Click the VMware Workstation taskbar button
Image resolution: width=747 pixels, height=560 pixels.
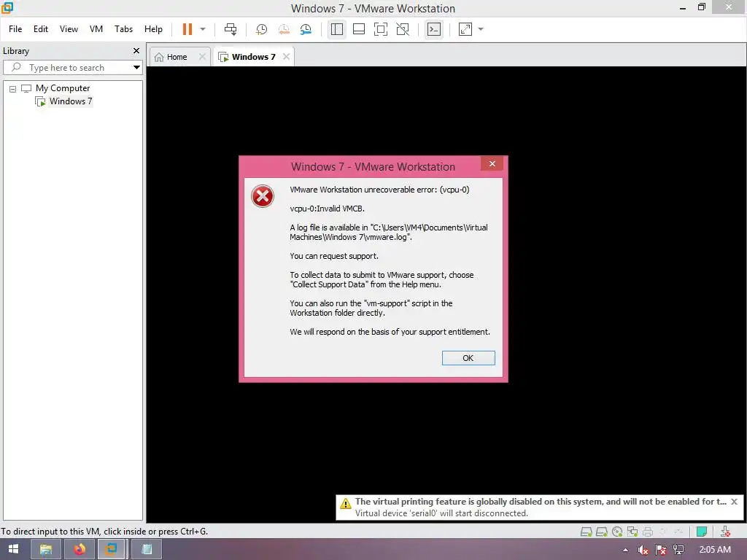[x=112, y=550]
